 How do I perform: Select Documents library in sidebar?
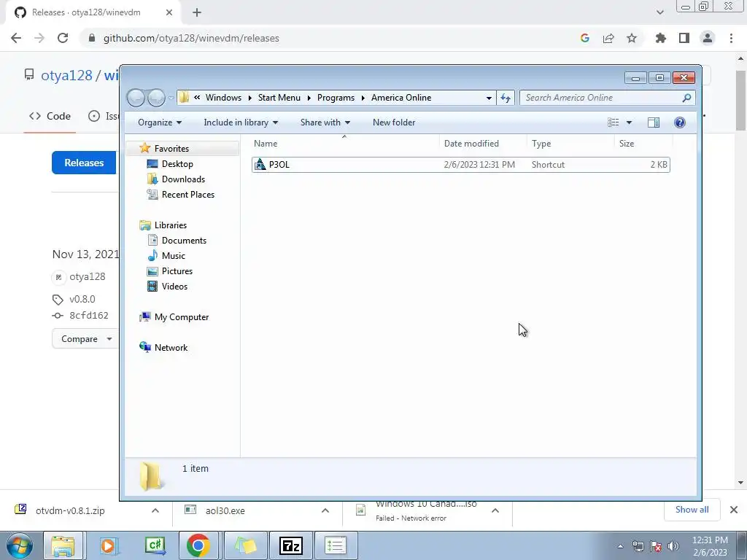pyautogui.click(x=184, y=241)
